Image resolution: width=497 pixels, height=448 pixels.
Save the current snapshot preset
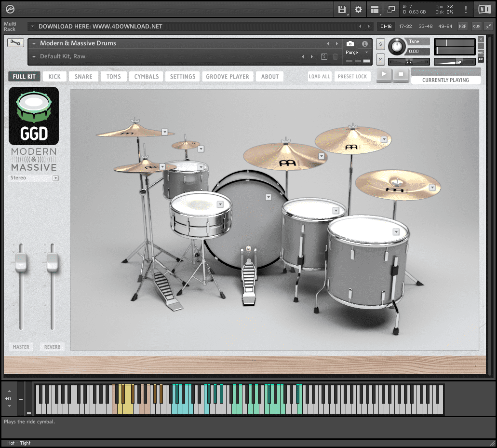(324, 57)
